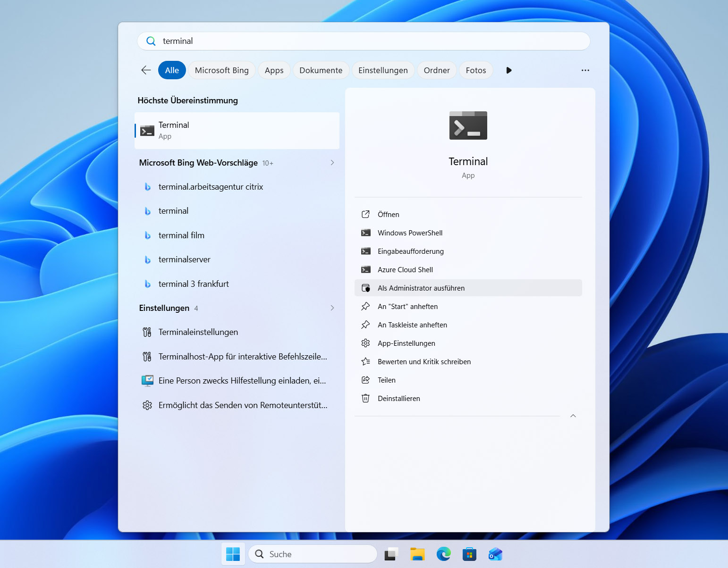Click the Bing icon beside terminalserver
This screenshot has width=728, height=568.
pos(147,260)
